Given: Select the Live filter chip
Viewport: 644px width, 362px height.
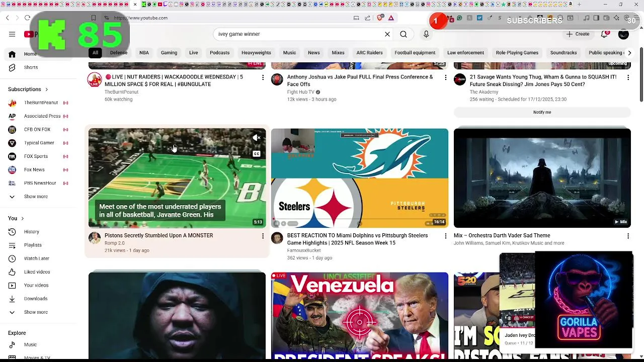Looking at the screenshot, I should coord(194,53).
